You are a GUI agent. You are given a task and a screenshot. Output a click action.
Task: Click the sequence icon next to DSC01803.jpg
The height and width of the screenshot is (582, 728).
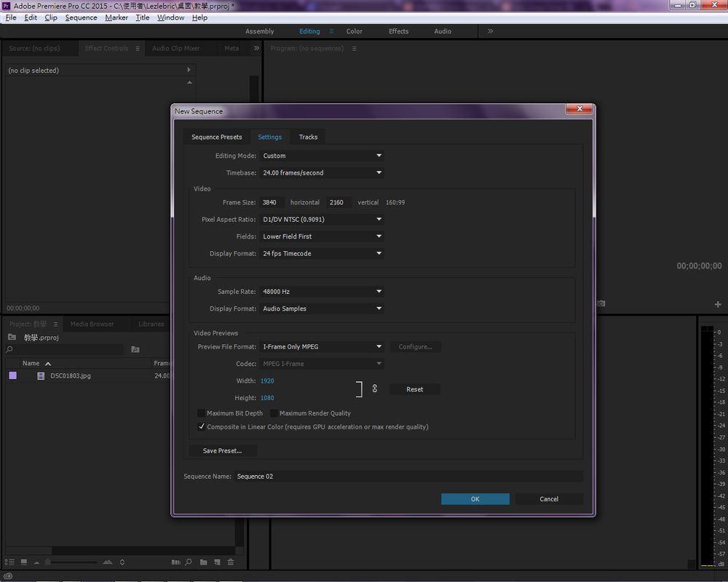[x=41, y=375]
